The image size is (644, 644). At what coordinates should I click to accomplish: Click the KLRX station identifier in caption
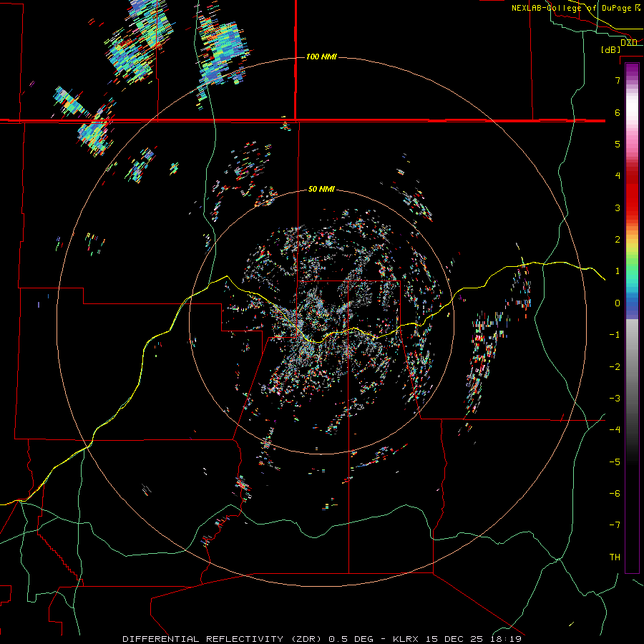tap(406, 639)
